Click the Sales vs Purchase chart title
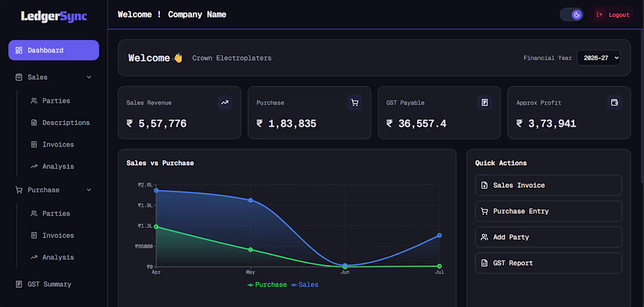 point(160,163)
